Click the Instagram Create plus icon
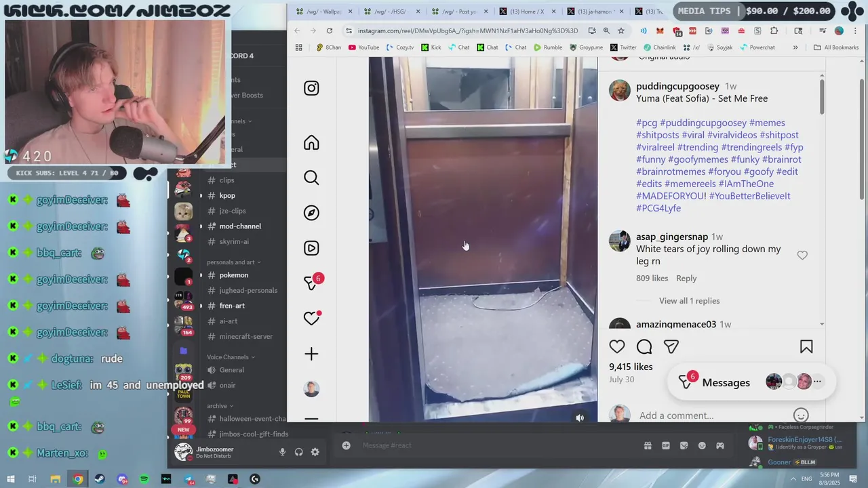The height and width of the screenshot is (488, 868). click(x=311, y=354)
